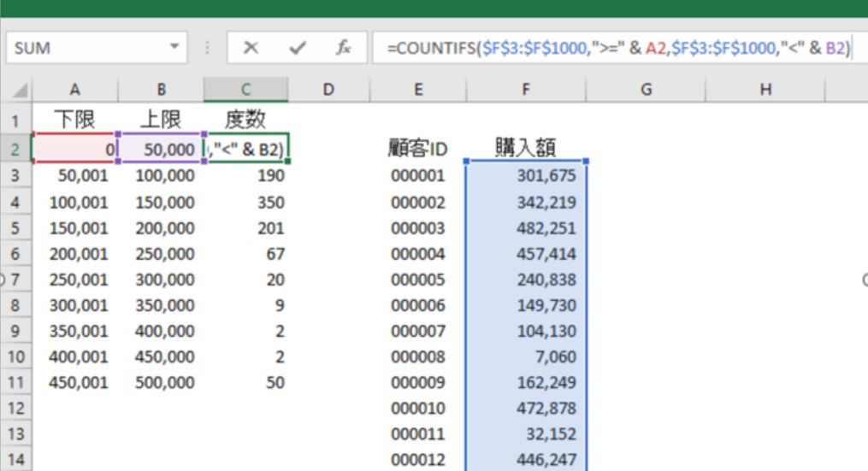This screenshot has height=471, width=868.
Task: Click cell B2 containing 50,000
Action: pos(161,149)
